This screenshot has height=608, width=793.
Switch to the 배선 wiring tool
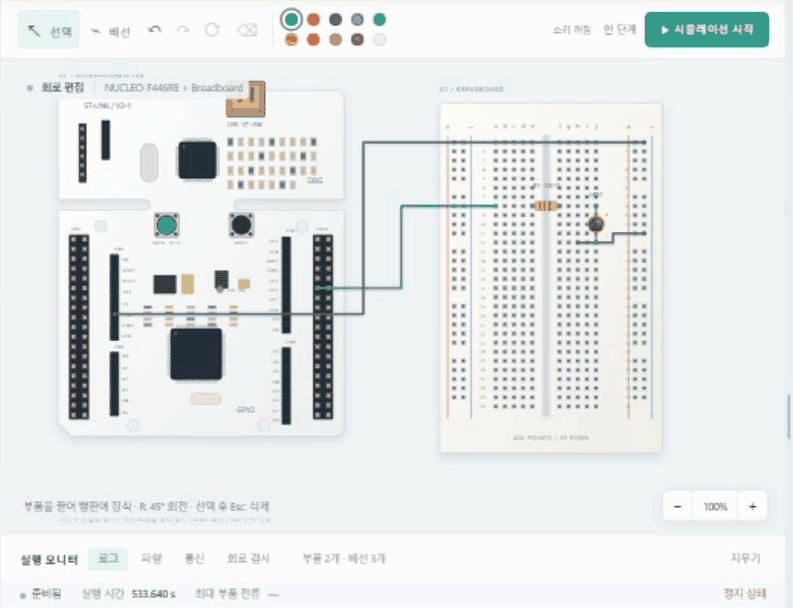(111, 31)
